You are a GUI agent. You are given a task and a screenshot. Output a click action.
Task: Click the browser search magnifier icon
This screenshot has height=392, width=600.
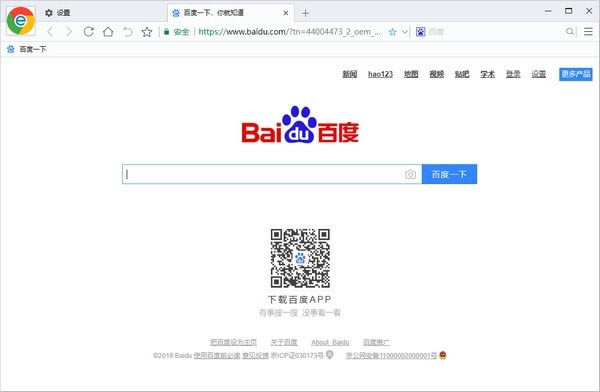(x=570, y=32)
